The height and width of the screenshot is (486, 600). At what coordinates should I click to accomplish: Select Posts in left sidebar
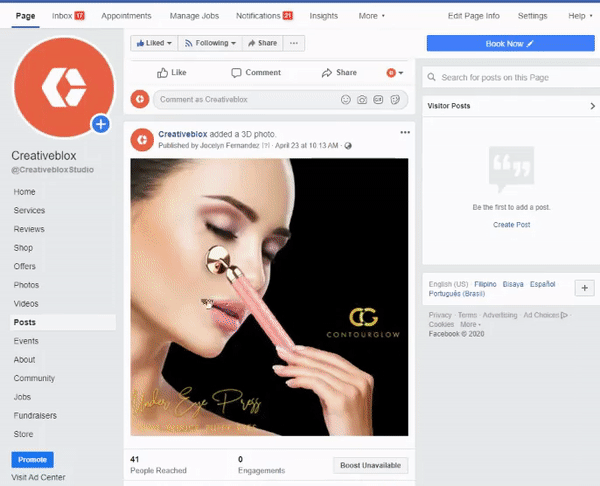click(63, 322)
